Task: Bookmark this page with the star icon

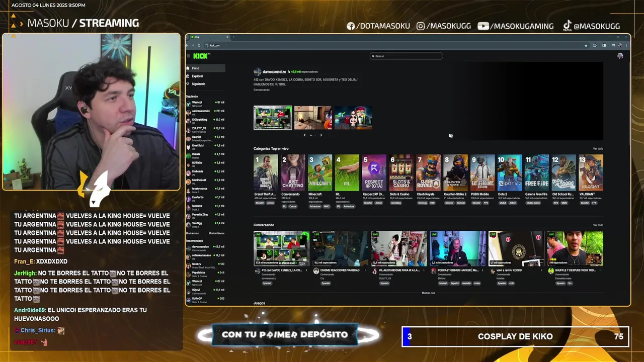Action: [586, 45]
